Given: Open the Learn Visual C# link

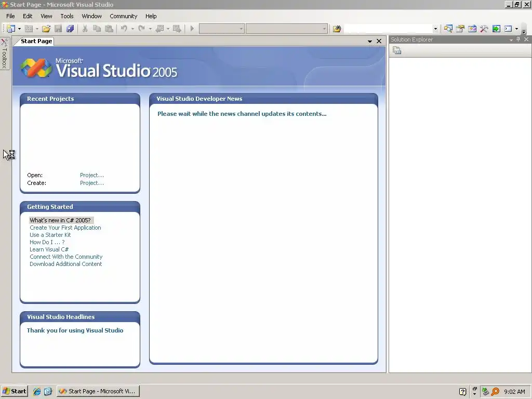Looking at the screenshot, I should [x=49, y=249].
